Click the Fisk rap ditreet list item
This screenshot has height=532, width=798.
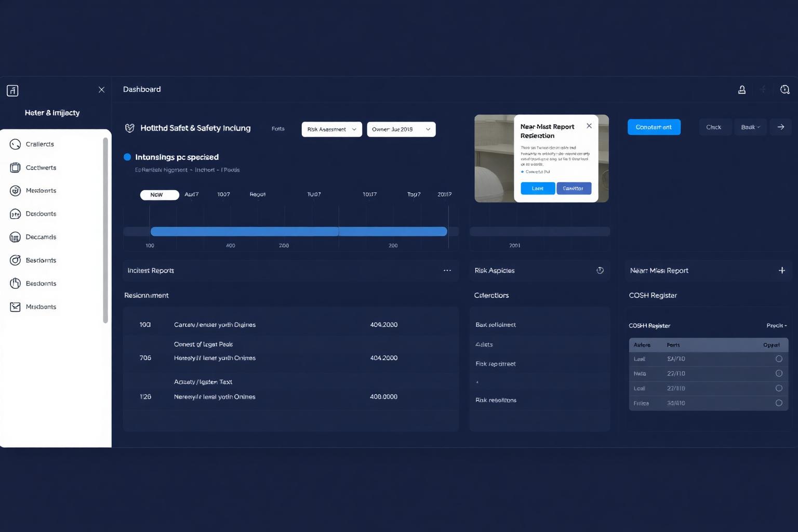coord(496,364)
